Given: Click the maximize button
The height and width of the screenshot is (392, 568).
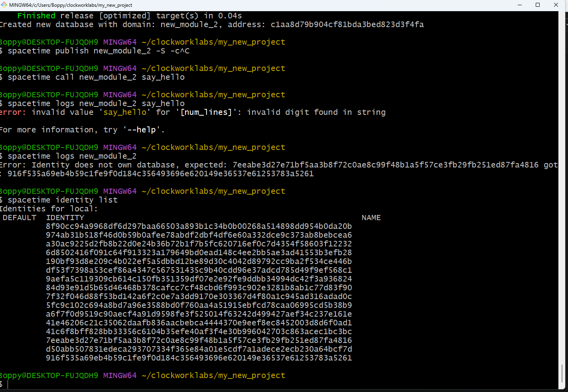Looking at the screenshot, I should pos(538,5).
